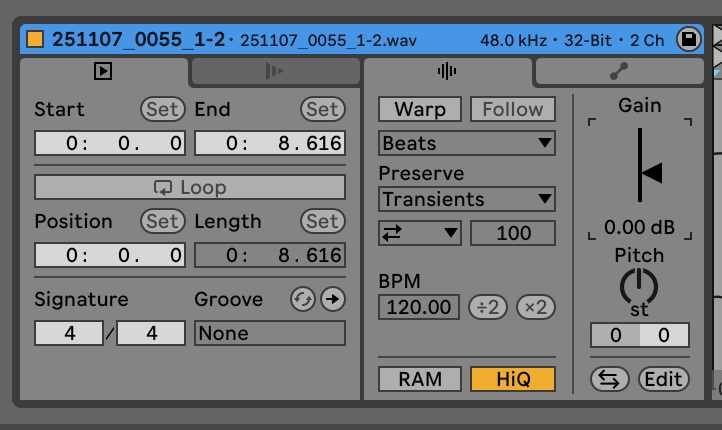Switch to the audio waveform tab
Viewport: 722px width, 430px height.
(447, 71)
